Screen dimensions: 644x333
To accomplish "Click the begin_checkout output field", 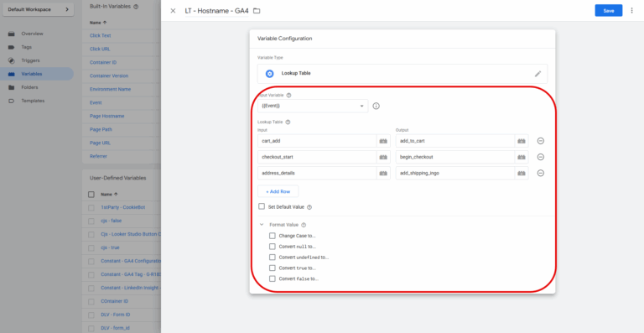I will click(x=455, y=157).
